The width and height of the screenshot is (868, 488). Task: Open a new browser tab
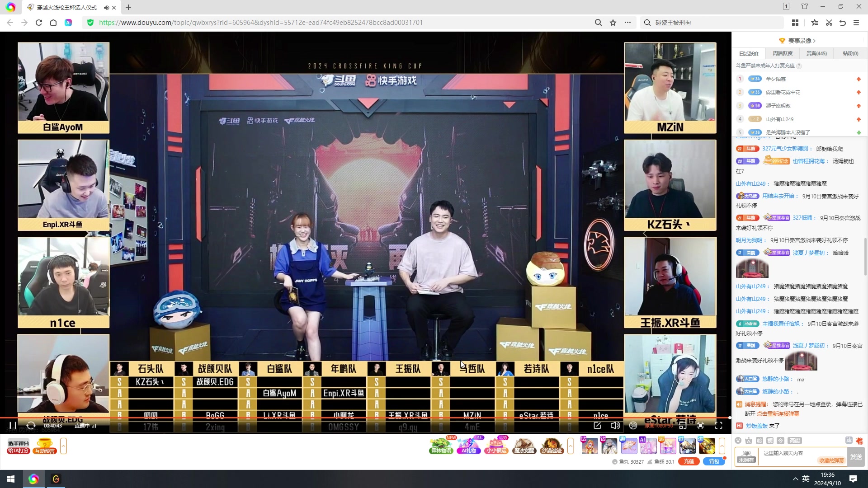[128, 7]
